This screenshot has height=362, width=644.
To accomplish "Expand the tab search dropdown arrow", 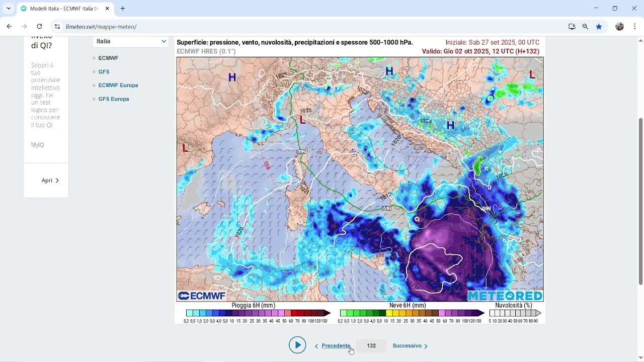I will (x=9, y=9).
